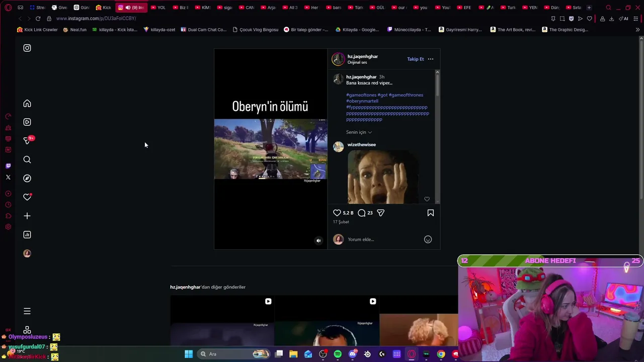The image size is (644, 362).
Task: Save the post with the bookmark icon
Action: click(x=431, y=213)
